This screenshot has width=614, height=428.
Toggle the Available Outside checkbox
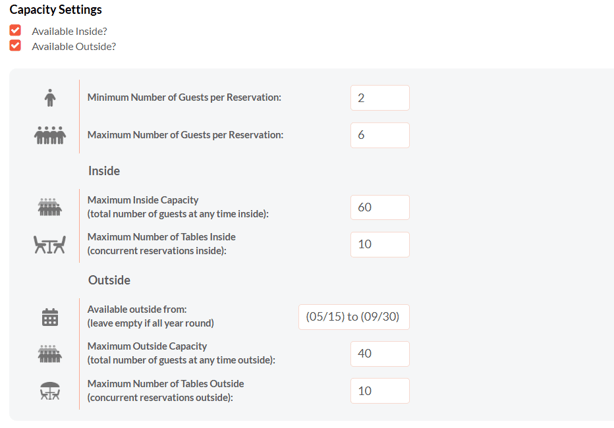pos(15,46)
